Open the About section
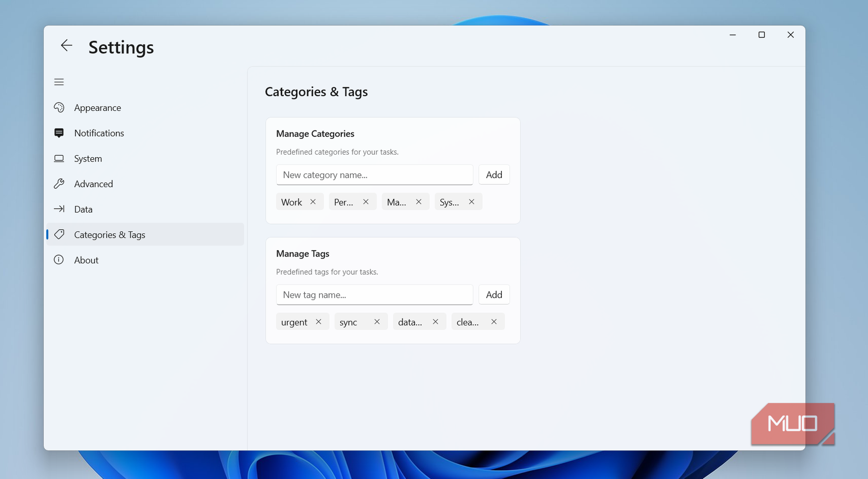The image size is (868, 479). pos(86,259)
